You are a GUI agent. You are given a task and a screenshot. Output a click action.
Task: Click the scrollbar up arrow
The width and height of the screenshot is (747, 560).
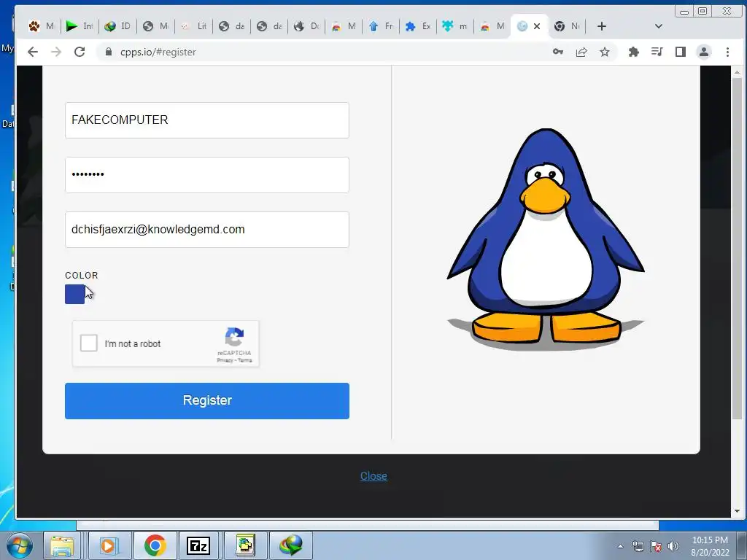(737, 72)
